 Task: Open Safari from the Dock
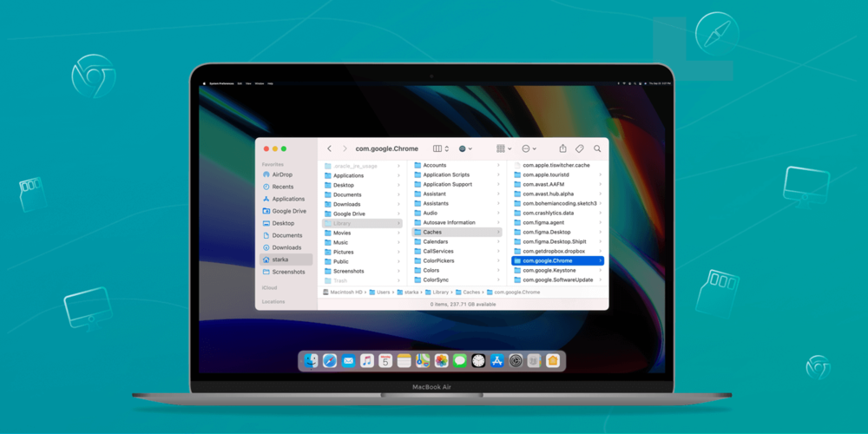click(x=330, y=361)
